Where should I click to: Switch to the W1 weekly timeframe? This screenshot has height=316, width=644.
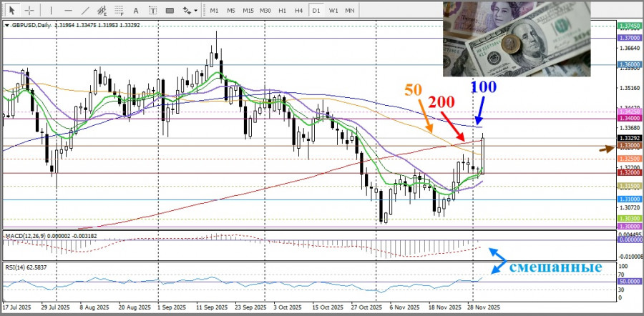point(333,11)
